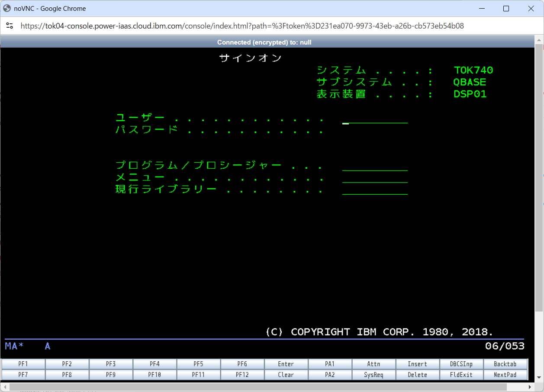Click the Enter key button on keypad
The width and height of the screenshot is (544, 392).
286,364
